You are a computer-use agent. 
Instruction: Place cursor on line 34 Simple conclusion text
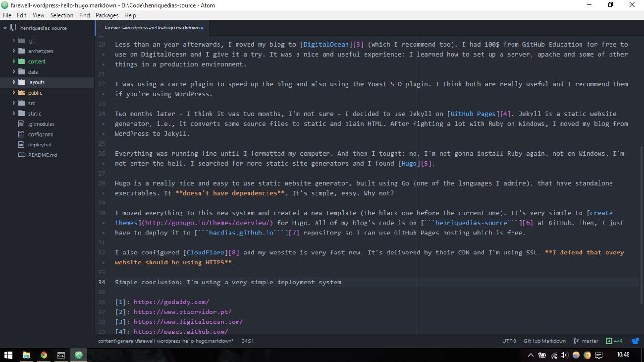click(228, 282)
